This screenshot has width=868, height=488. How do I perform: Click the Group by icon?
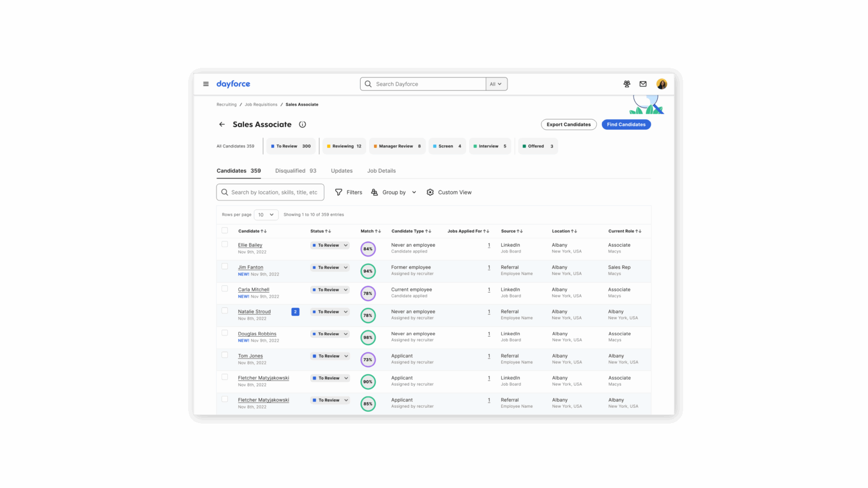(375, 192)
